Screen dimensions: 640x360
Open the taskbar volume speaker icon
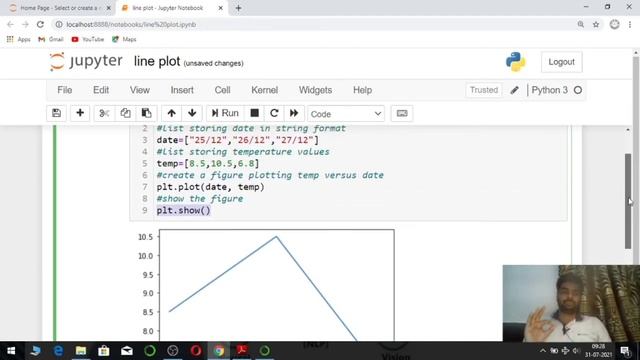(x=576, y=351)
